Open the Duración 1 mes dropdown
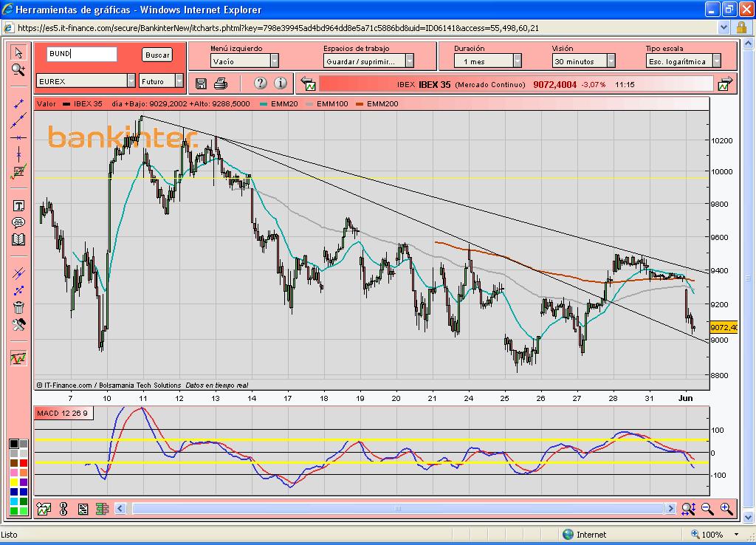 click(x=517, y=61)
